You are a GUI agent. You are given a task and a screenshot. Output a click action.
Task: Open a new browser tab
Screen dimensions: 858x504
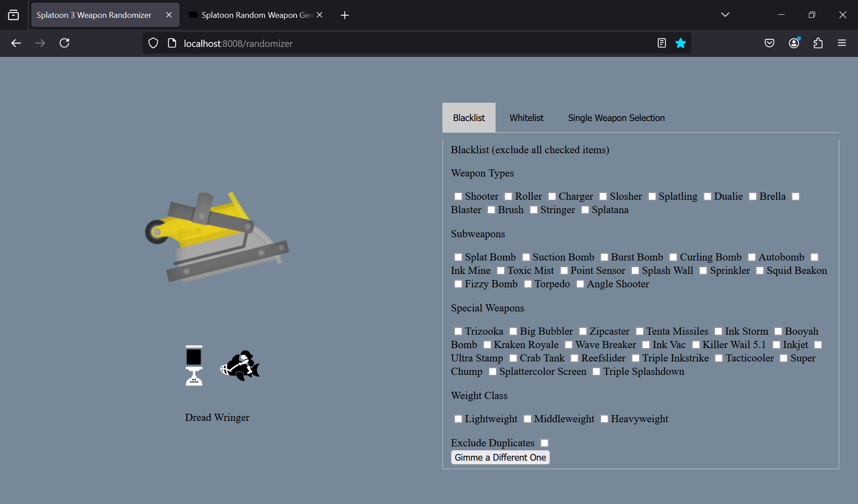[x=345, y=15]
